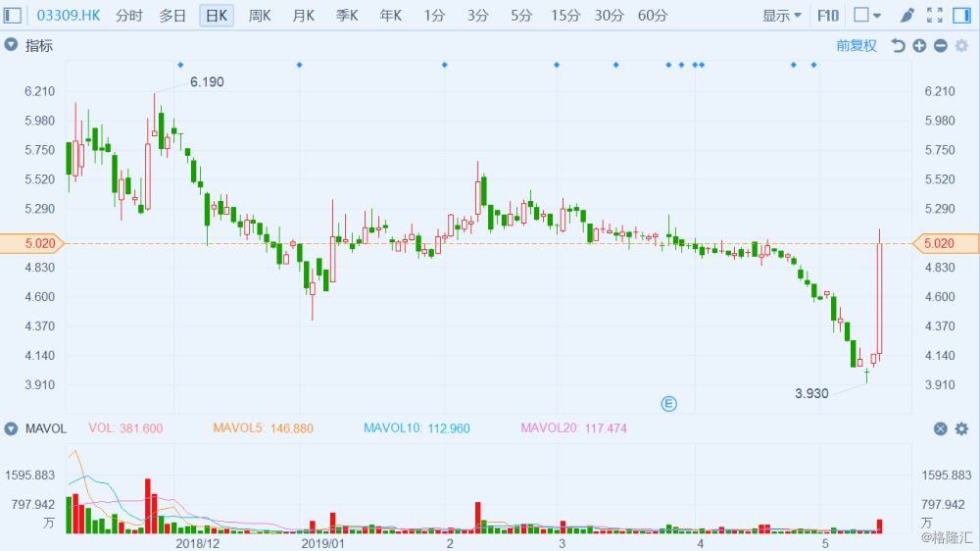Zoom out with the minus icon

click(x=940, y=45)
